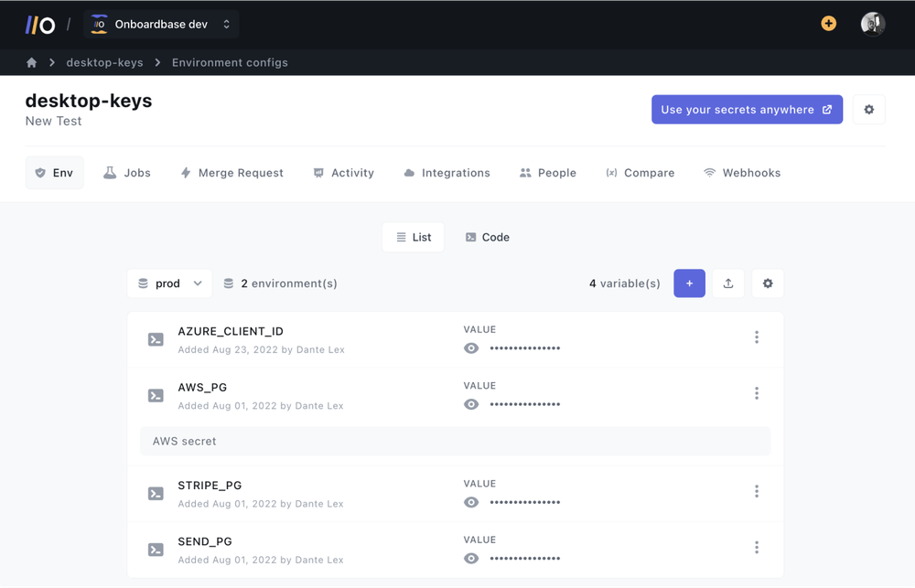Open the Onboardbase dev workspace switcher

tap(162, 24)
